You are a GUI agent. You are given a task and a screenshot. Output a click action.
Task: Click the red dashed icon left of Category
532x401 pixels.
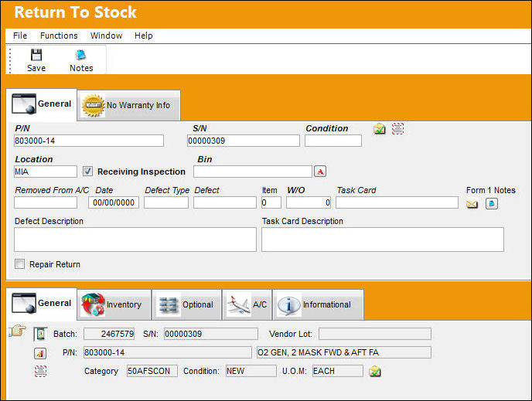tap(40, 371)
